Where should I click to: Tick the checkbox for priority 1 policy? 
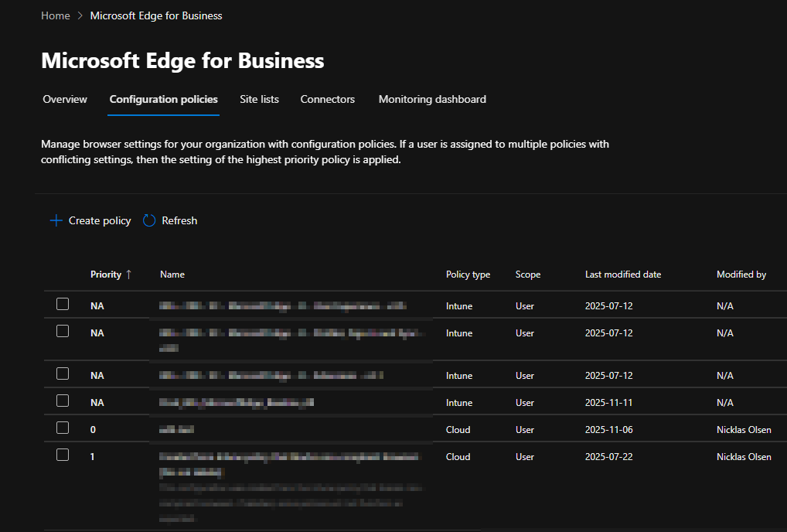click(63, 455)
